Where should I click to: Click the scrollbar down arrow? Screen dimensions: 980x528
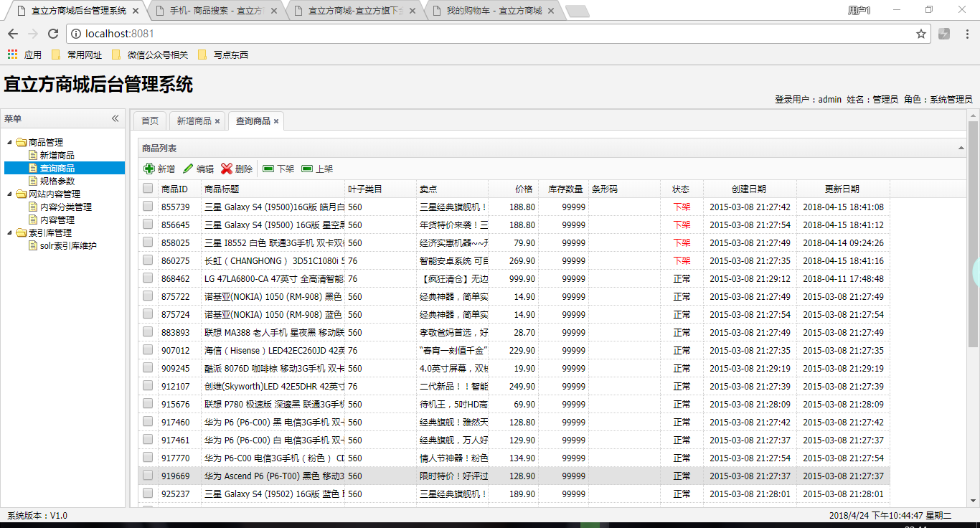click(x=974, y=501)
